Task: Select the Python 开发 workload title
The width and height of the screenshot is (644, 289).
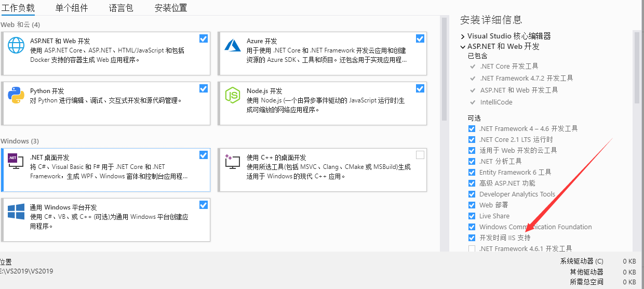Action: (47, 91)
